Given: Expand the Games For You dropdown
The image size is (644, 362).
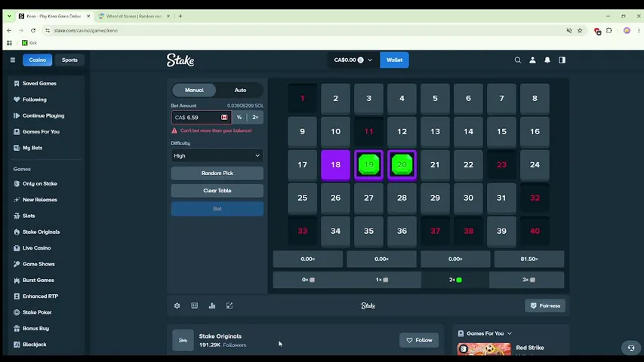Looking at the screenshot, I should tap(485, 333).
